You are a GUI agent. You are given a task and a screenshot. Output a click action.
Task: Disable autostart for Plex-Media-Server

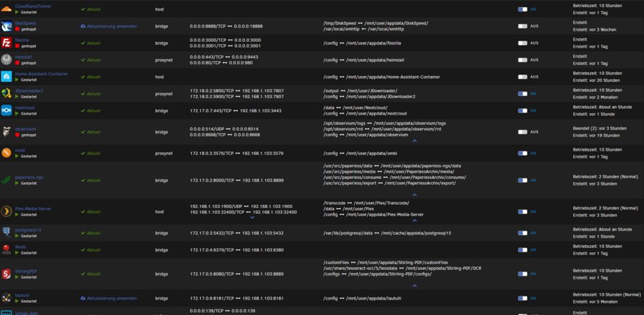522,211
